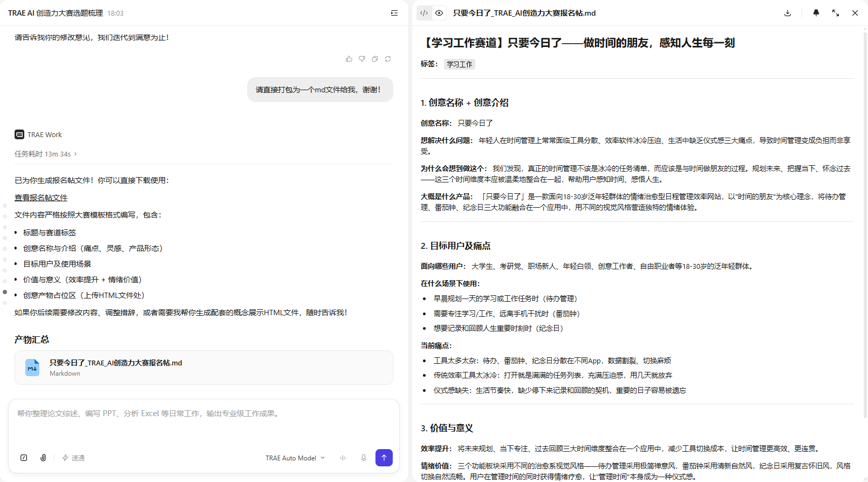868x482 pixels.
Task: Click the user message 请直接打包为一个md文件给我
Action: pyautogui.click(x=320, y=90)
